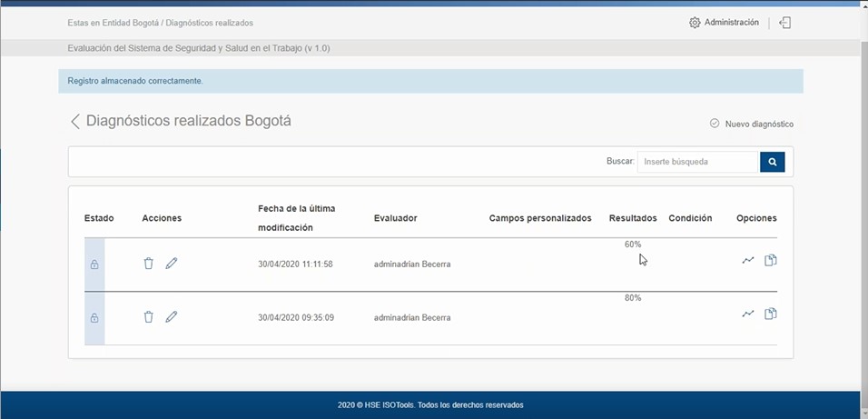Edit the 09:35:09 diagnostic with pencil icon
Image resolution: width=868 pixels, height=419 pixels.
[x=172, y=317]
